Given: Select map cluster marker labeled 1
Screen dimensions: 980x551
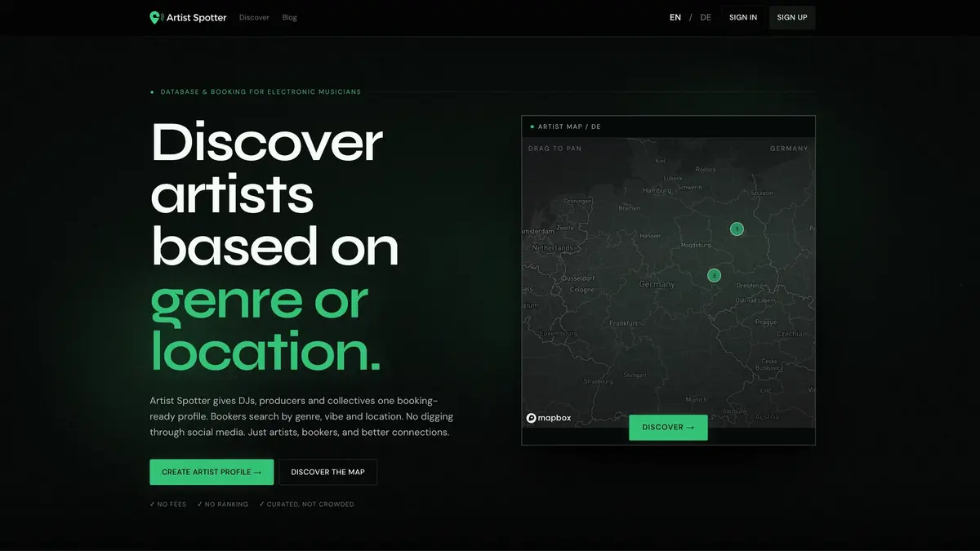Looking at the screenshot, I should (737, 229).
